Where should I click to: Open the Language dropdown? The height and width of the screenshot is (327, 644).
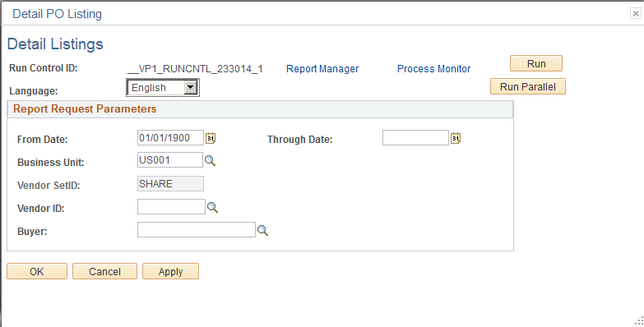(x=163, y=88)
